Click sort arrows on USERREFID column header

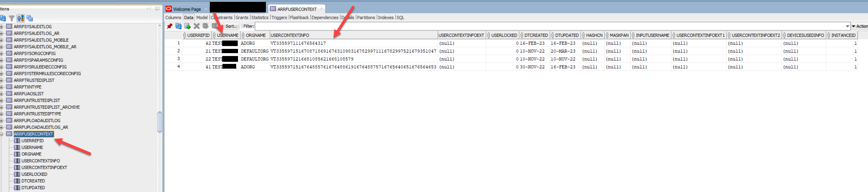tap(184, 35)
